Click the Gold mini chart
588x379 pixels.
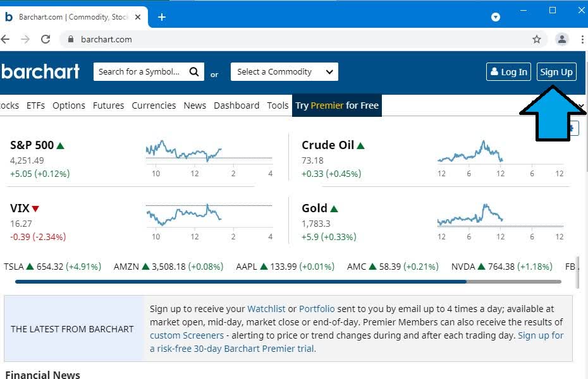coord(501,221)
